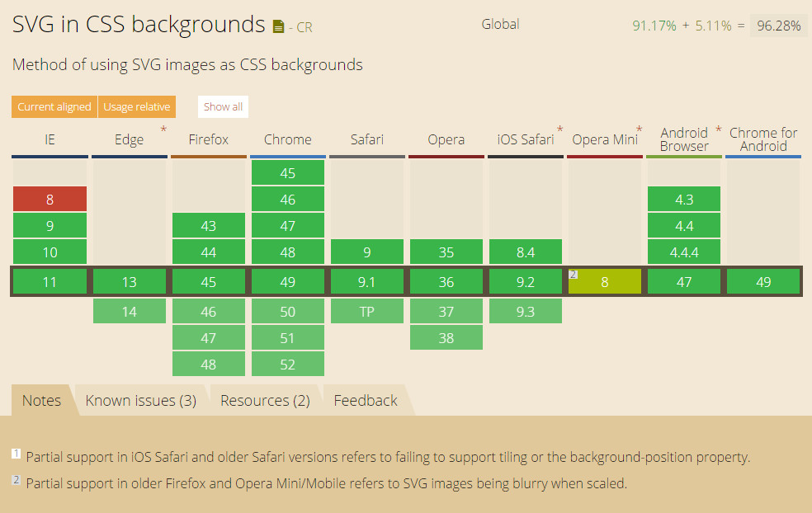Click the Android Browser 4.4.4 cell
Viewport: 812px width, 513px height.
point(683,252)
